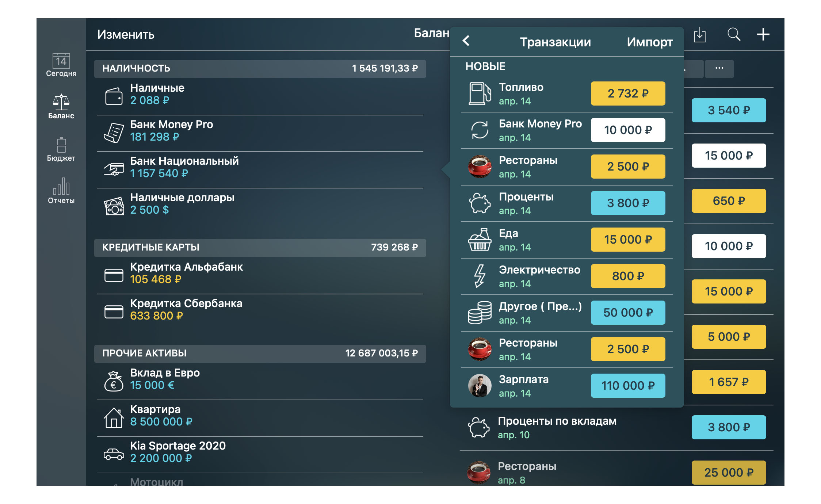
Task: Click the НАЛИЧНОСТЬ group header
Action: (260, 69)
